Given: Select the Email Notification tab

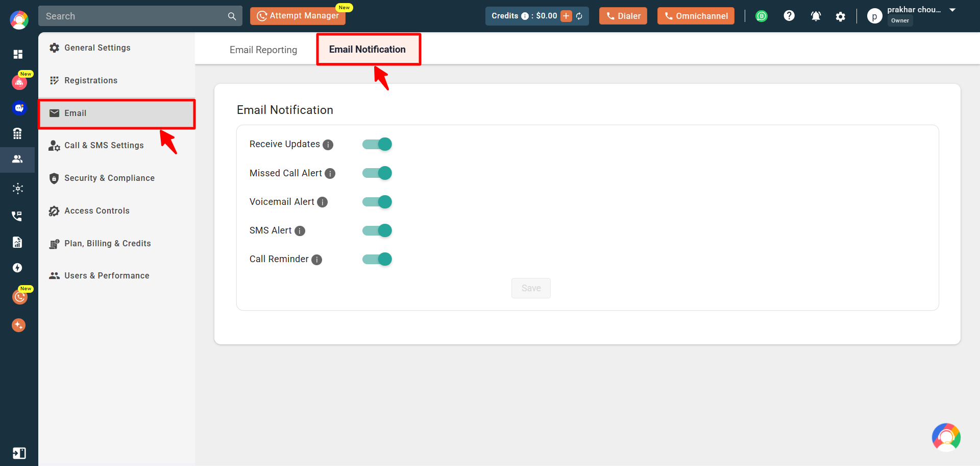Looking at the screenshot, I should tap(367, 50).
